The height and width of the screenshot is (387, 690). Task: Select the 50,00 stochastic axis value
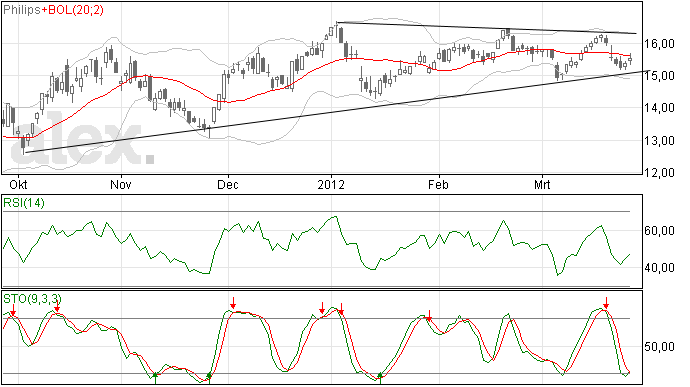[x=659, y=347]
